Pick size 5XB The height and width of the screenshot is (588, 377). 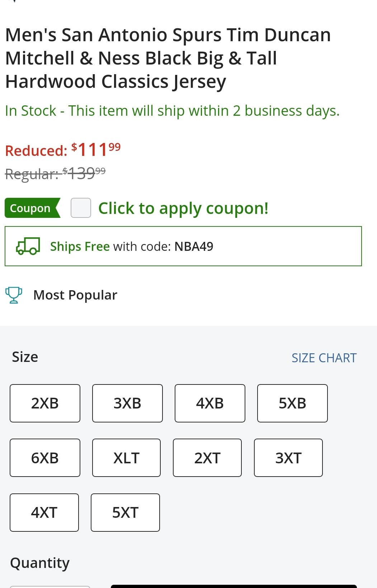(x=292, y=403)
